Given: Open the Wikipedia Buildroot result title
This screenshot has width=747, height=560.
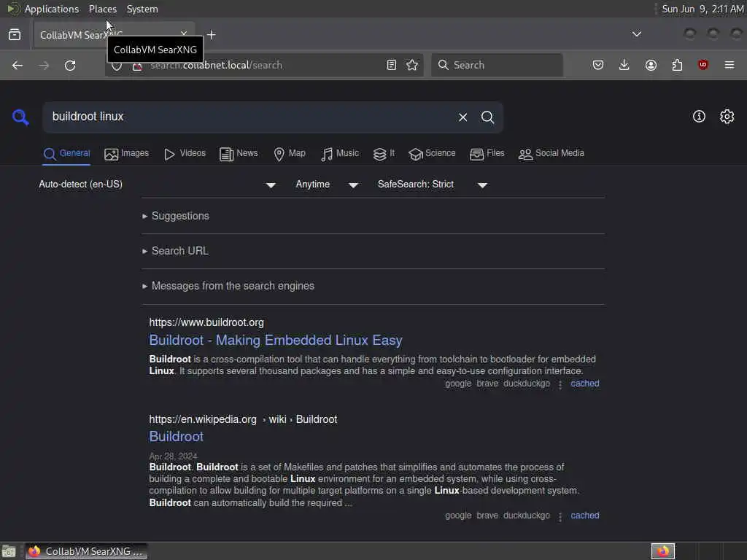Looking at the screenshot, I should tap(177, 436).
